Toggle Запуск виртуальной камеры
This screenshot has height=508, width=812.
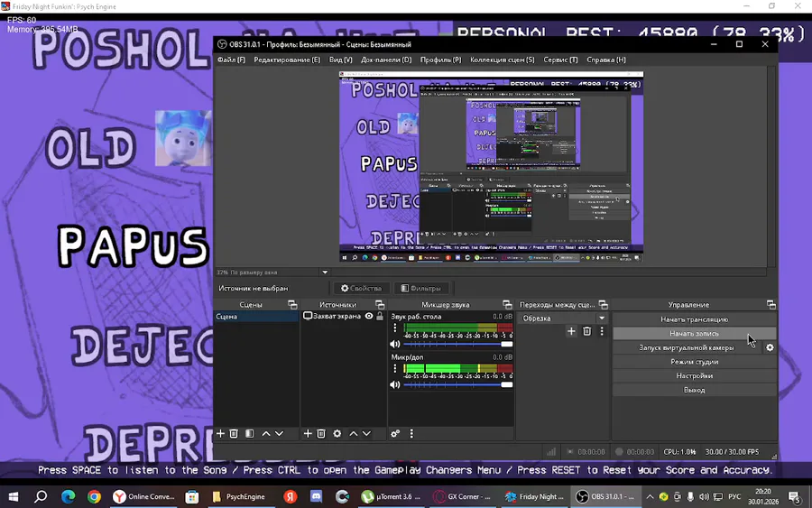click(687, 347)
